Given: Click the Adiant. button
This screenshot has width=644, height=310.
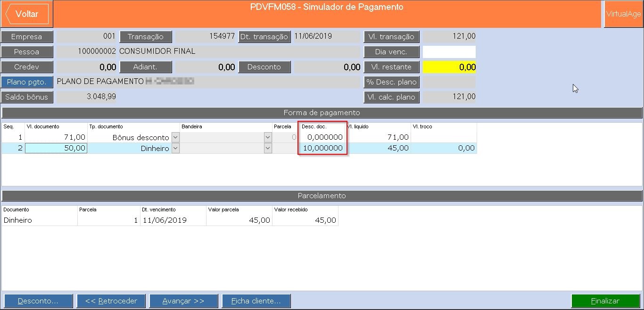Looking at the screenshot, I should click(x=146, y=67).
